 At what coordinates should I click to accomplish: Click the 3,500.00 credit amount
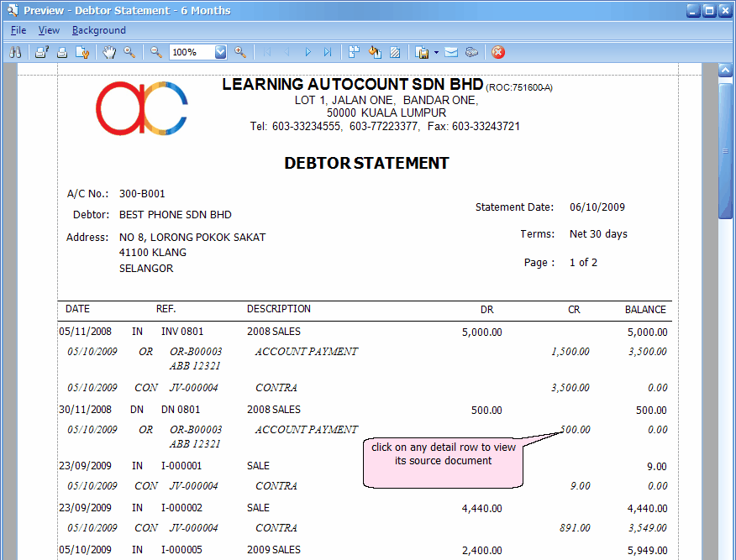(570, 388)
